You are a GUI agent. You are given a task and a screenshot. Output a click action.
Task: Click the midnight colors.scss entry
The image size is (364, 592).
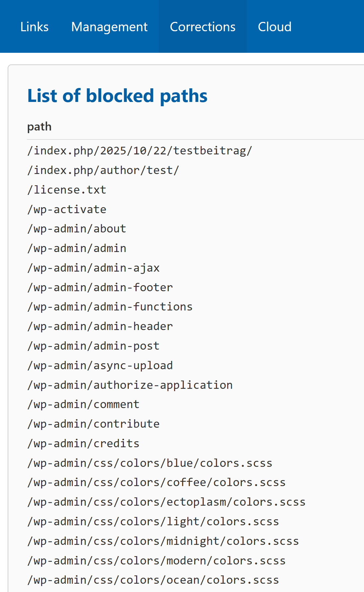pyautogui.click(x=163, y=541)
